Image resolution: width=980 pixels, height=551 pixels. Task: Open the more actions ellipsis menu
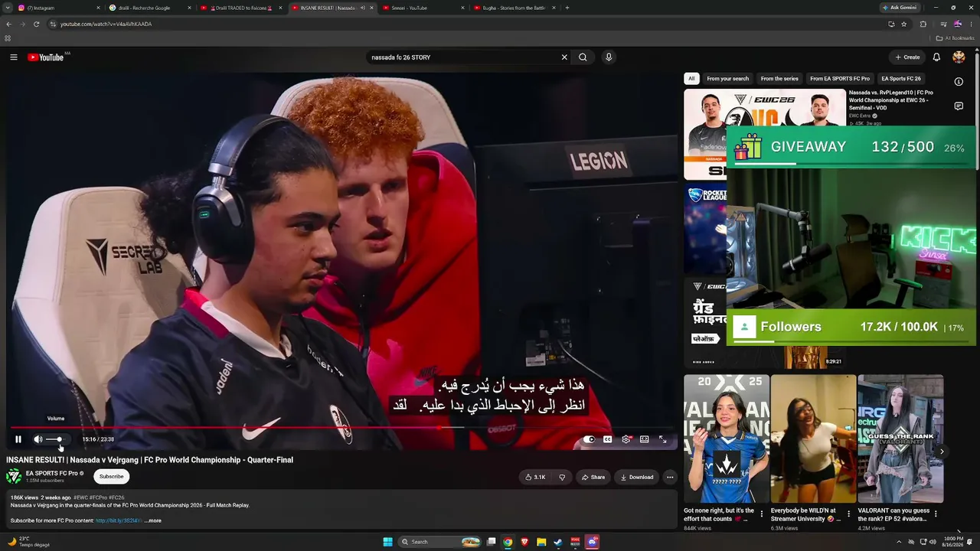pyautogui.click(x=670, y=478)
